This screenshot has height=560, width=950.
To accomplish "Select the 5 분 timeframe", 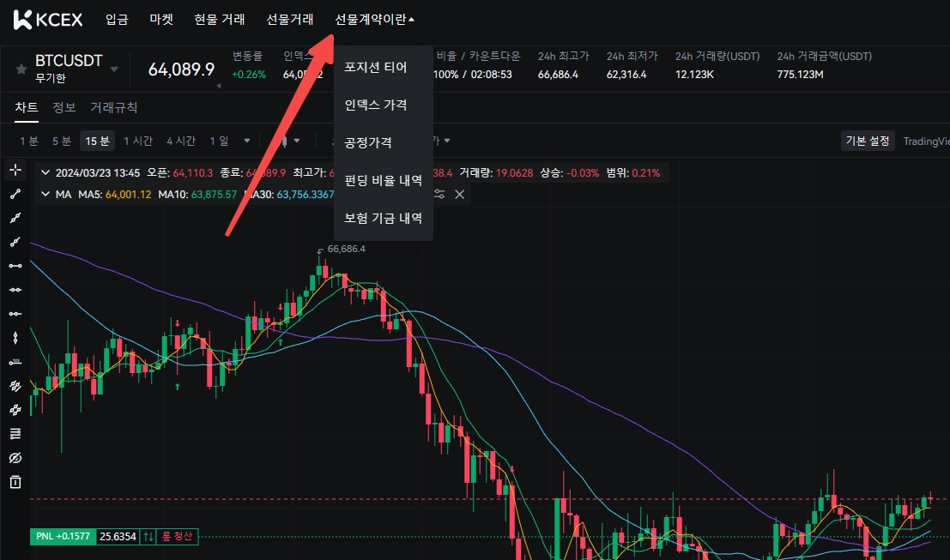I will [62, 141].
